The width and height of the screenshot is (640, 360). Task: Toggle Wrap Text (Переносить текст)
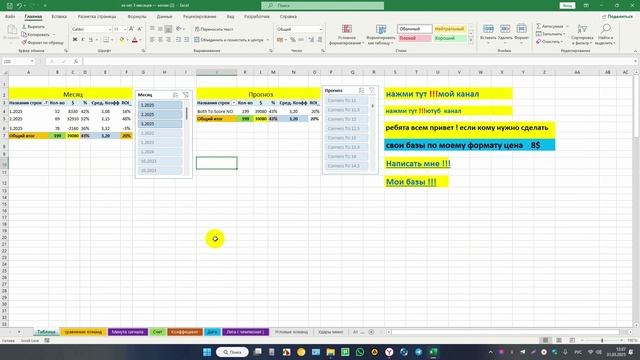pyautogui.click(x=214, y=29)
